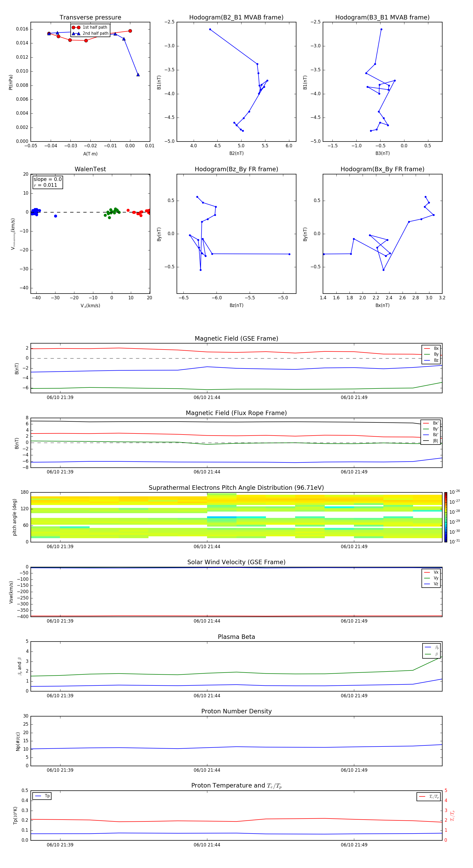The height and width of the screenshot is (868, 473).
Task: Click the 'Pt(nPa)' y-axis label
Action: tap(11, 82)
